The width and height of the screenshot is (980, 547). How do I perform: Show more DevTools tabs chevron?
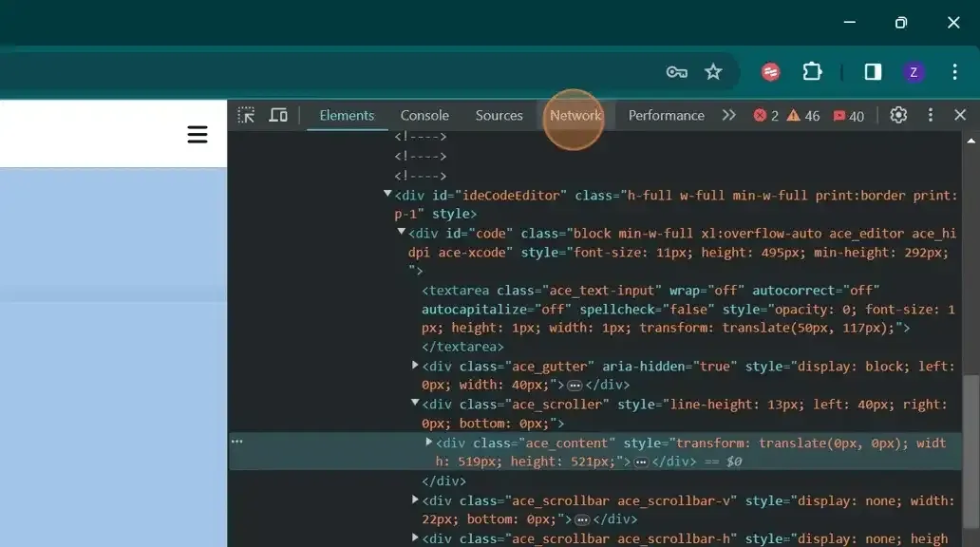(728, 115)
